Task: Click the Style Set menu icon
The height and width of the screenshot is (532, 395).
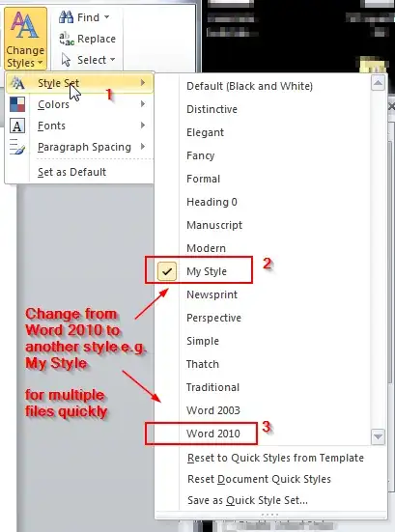Action: pyautogui.click(x=17, y=83)
